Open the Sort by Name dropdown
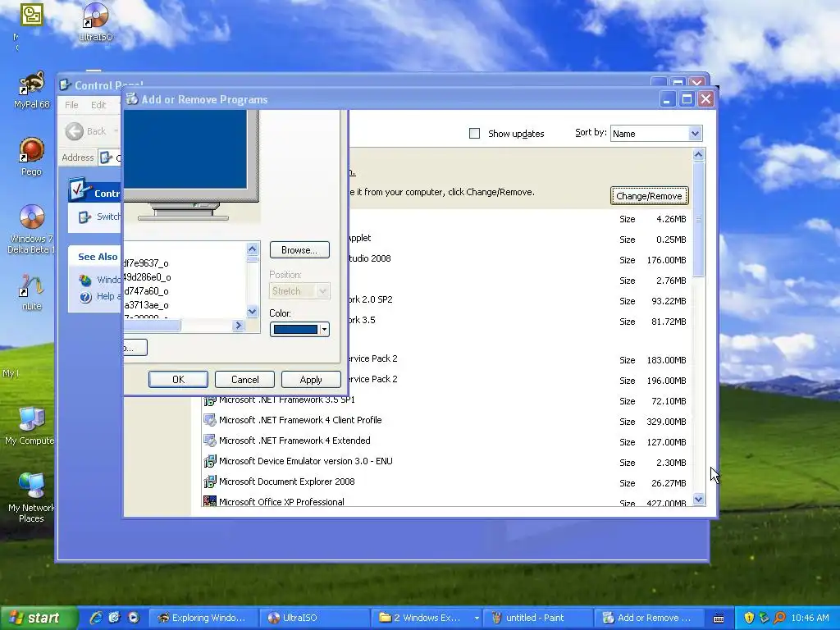Viewport: 840px width, 630px height. point(695,134)
